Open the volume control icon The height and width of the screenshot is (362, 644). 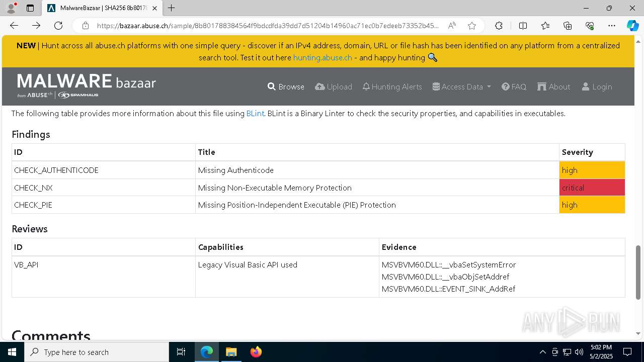(579, 352)
